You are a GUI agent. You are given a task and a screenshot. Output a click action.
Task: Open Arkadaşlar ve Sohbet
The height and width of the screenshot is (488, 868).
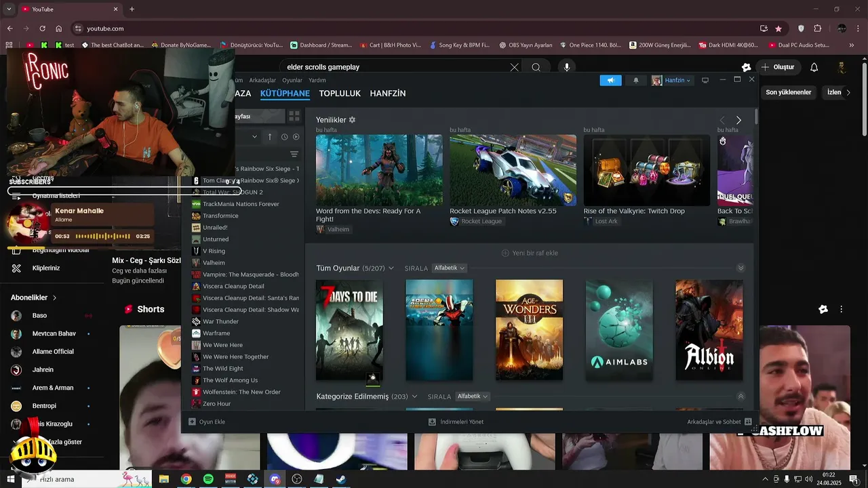tap(719, 422)
